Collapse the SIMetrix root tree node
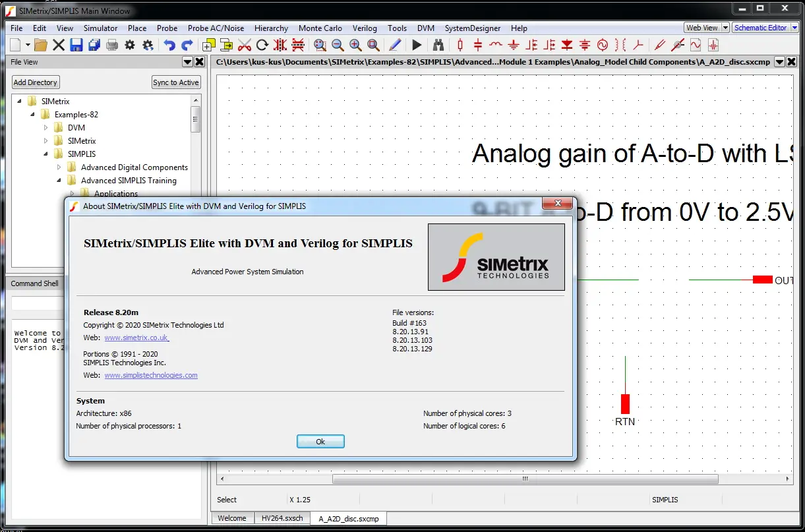Viewport: 805px width, 532px height. (19, 102)
